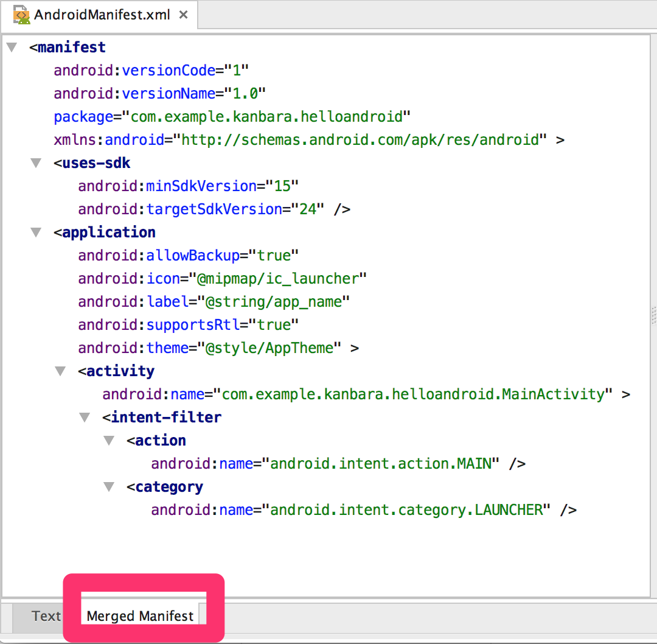Click the package="com.example.kanbara.helloandroid" line

(x=232, y=116)
